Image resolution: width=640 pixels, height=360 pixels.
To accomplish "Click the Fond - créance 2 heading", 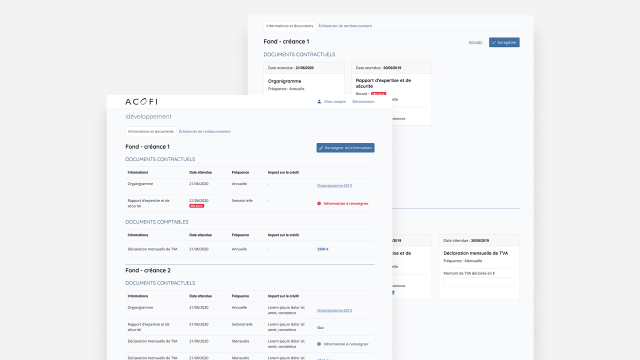I will (148, 270).
